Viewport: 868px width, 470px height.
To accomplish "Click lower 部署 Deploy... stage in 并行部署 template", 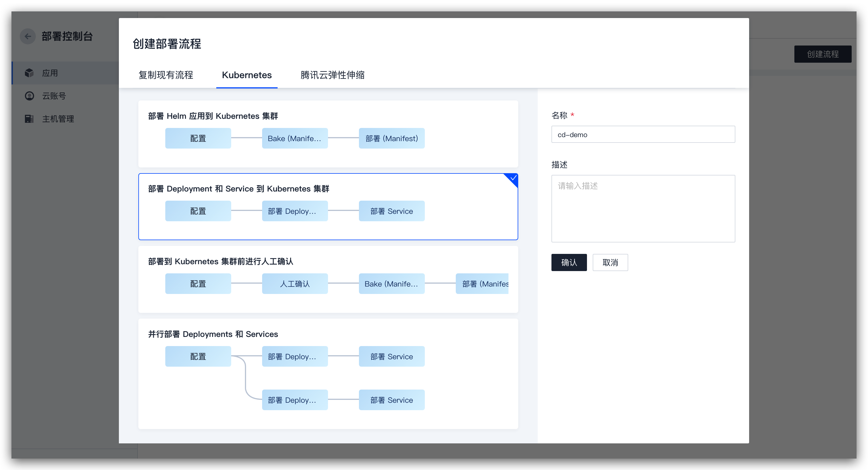I will [x=294, y=400].
